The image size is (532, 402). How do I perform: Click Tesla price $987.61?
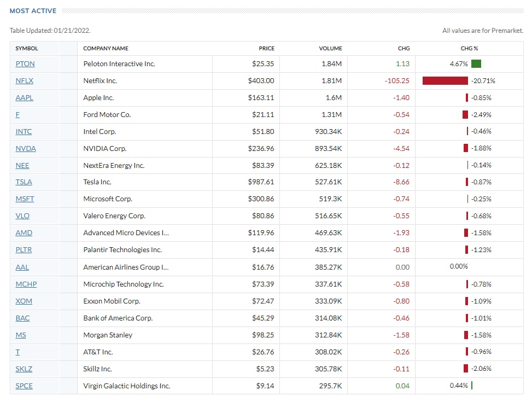[261, 182]
